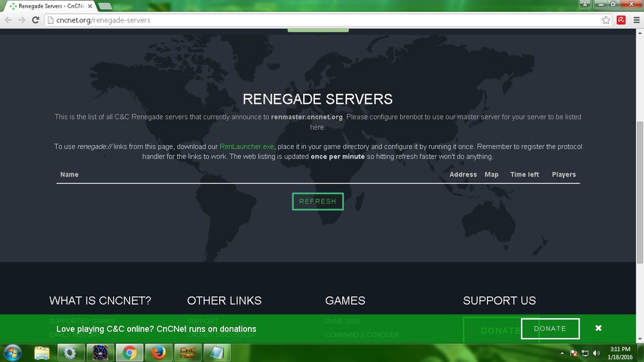This screenshot has width=644, height=362.
Task: Click the scrollbar up arrow
Action: [640, 33]
